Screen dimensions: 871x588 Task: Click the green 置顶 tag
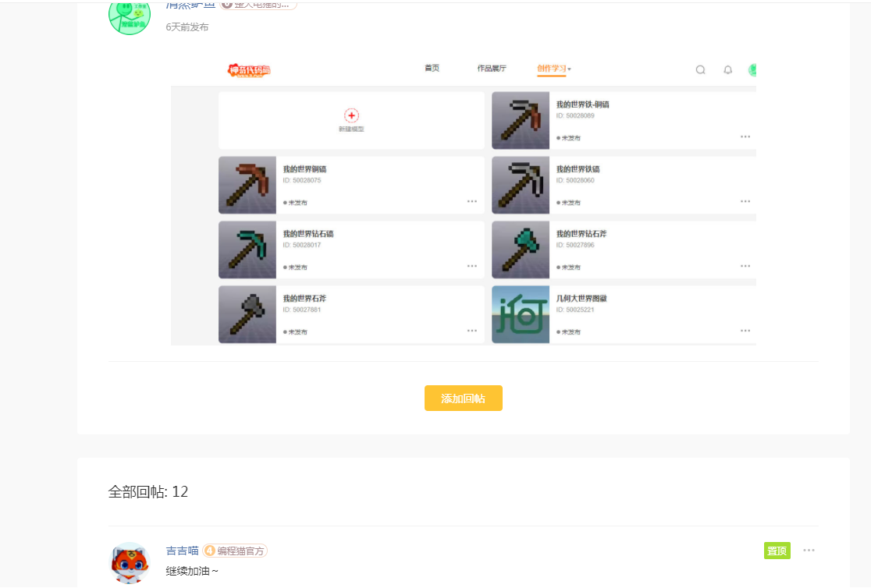777,551
